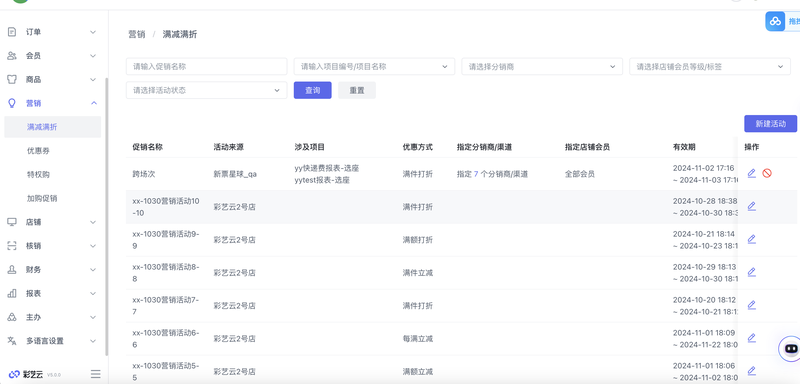Image resolution: width=800 pixels, height=384 pixels.
Task: Click the 全部会员 cell
Action: [x=580, y=174]
